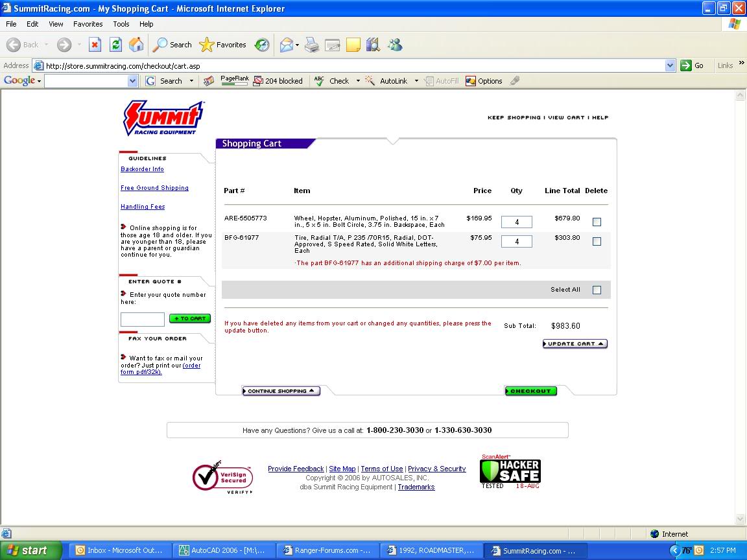Screen dimensions: 747x560
Task: Expand the Forward button history arrow
Action: point(78,45)
